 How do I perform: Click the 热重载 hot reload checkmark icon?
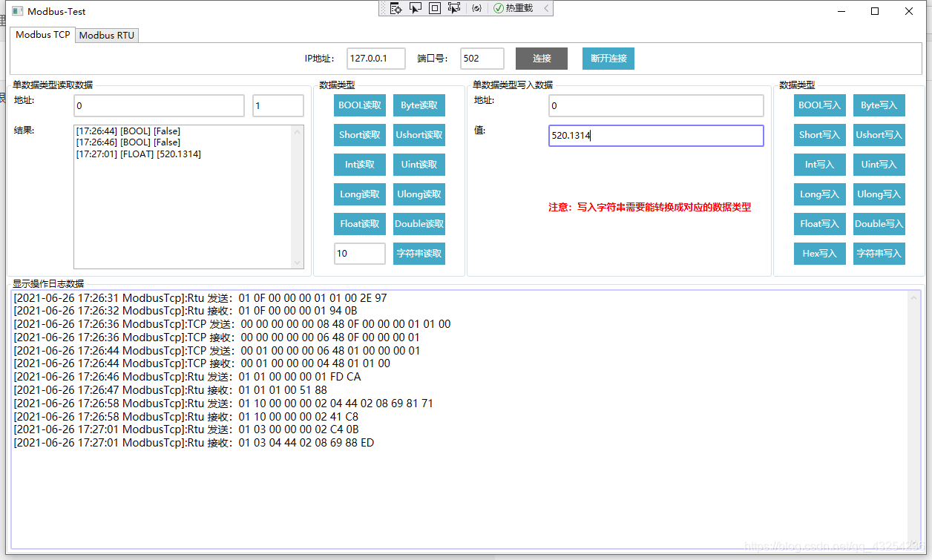[499, 7]
